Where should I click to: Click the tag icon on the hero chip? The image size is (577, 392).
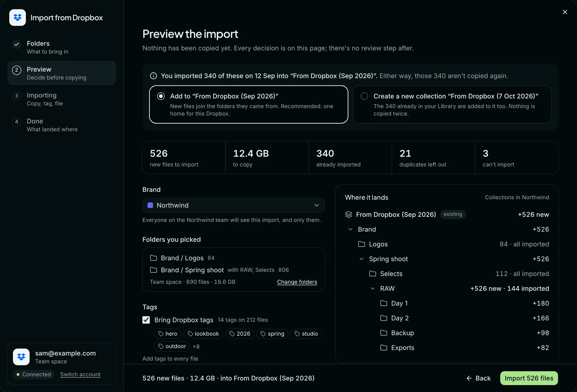pyautogui.click(x=161, y=334)
